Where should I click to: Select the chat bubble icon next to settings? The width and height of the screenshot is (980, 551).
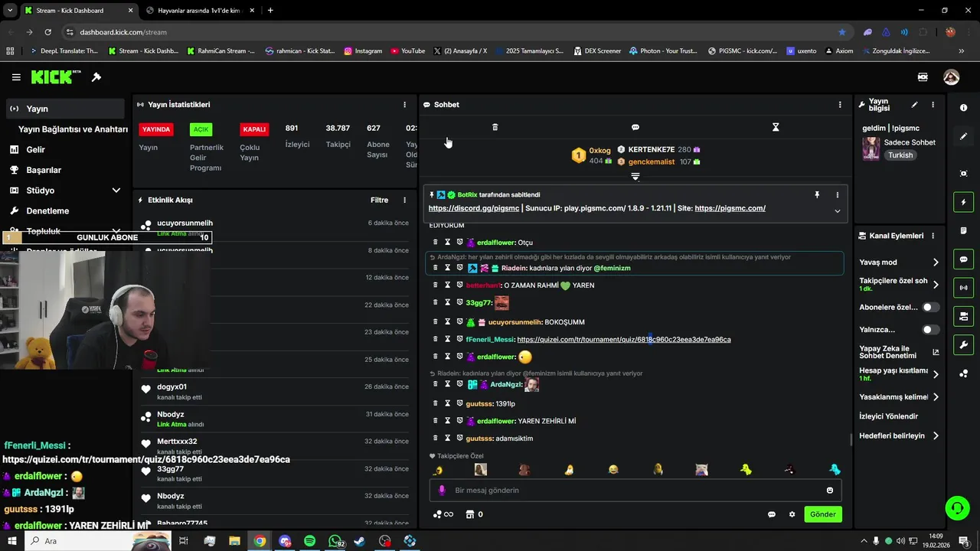(772, 514)
